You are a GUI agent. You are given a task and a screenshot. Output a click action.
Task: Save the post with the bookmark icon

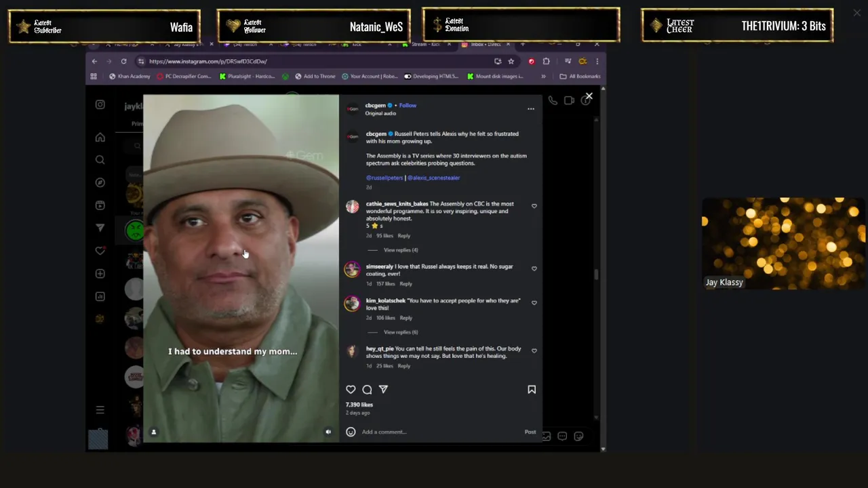point(532,389)
